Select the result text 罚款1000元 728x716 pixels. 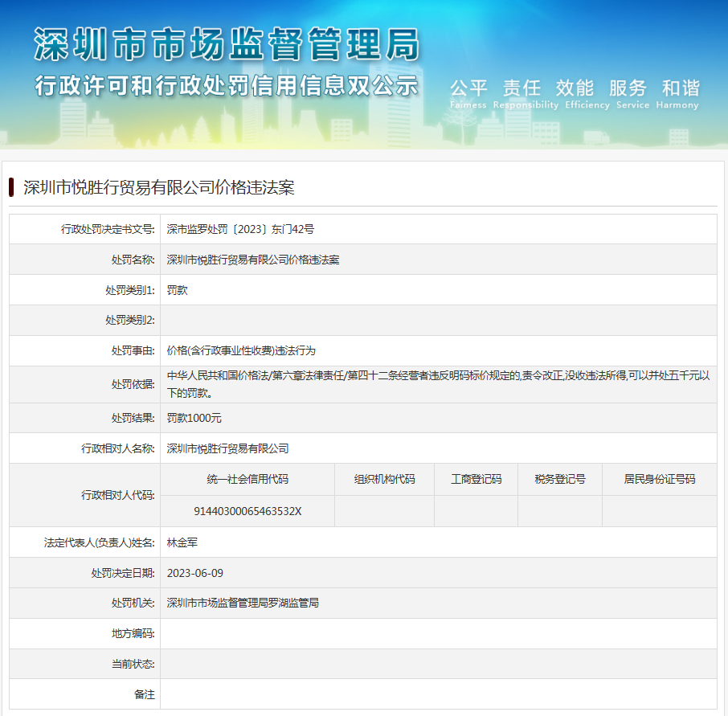194,418
